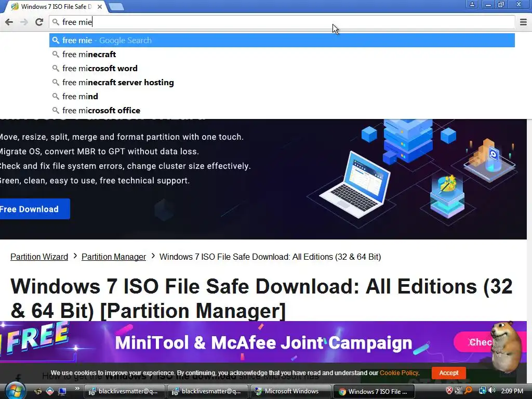The width and height of the screenshot is (532, 399).
Task: Open the Windows Start orb
Action: point(15,391)
